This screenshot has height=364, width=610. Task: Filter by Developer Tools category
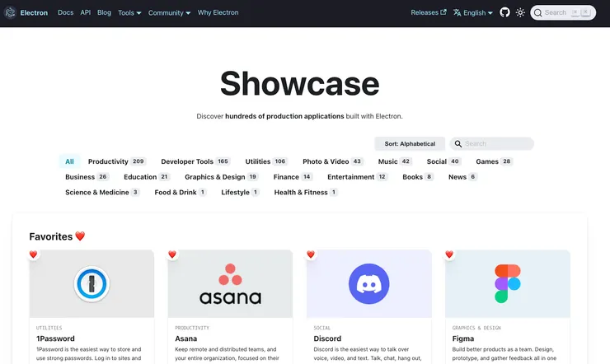(195, 161)
